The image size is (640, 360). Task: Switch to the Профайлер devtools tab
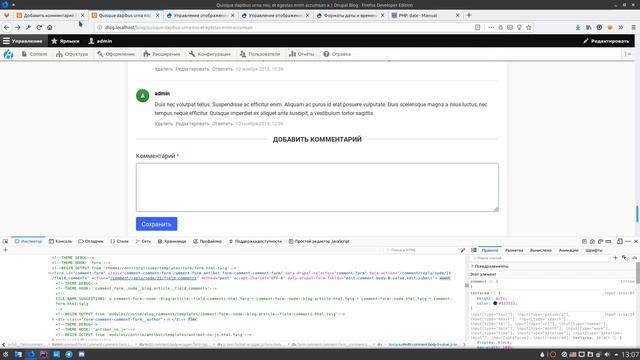[x=207, y=241]
